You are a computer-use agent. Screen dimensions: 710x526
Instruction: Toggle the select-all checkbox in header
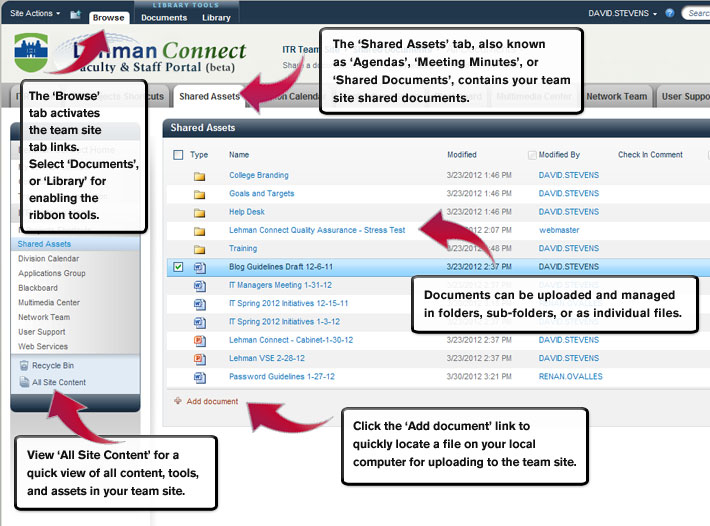(178, 155)
